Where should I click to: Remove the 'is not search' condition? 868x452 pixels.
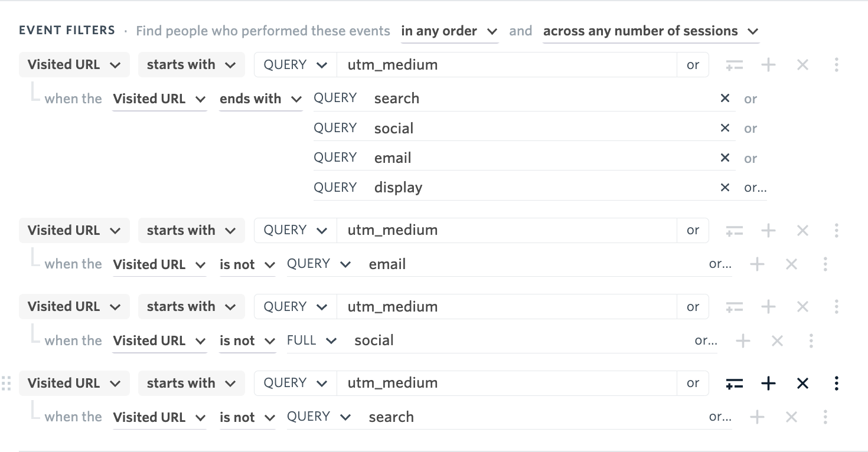[x=791, y=417]
